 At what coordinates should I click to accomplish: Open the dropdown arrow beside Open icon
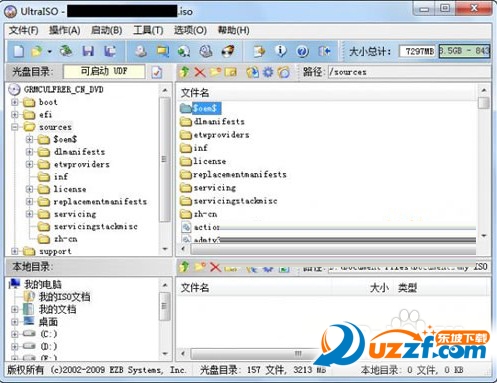point(49,51)
